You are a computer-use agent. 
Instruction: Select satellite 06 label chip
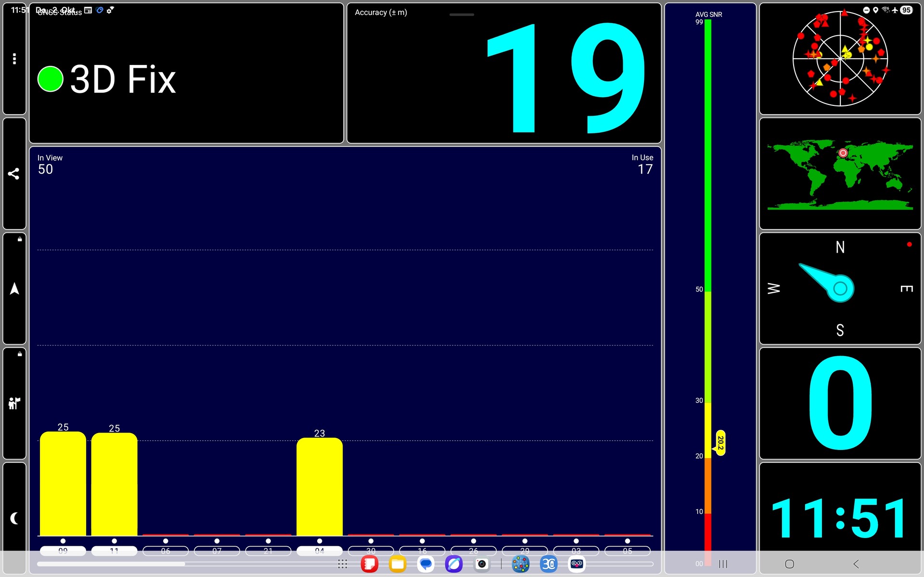[x=166, y=551]
